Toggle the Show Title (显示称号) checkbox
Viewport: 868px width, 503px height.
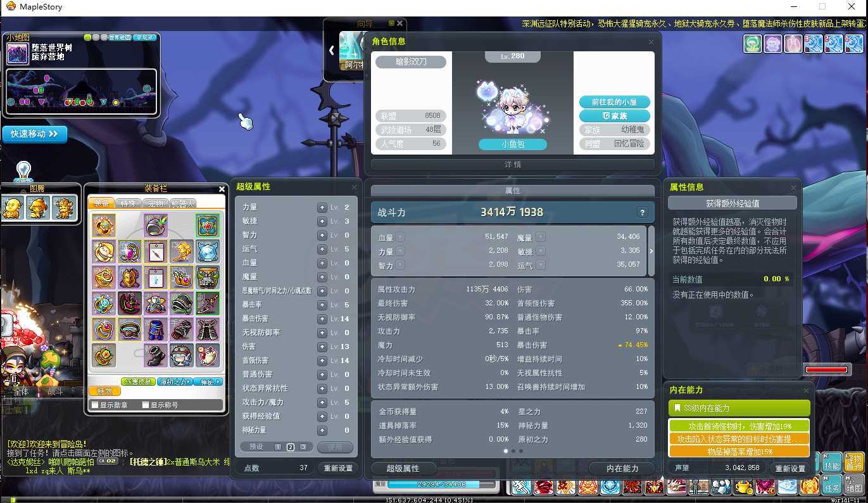146,405
